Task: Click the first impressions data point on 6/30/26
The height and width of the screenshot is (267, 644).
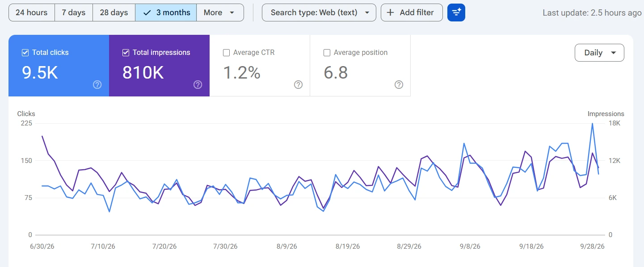Action: coord(42,136)
